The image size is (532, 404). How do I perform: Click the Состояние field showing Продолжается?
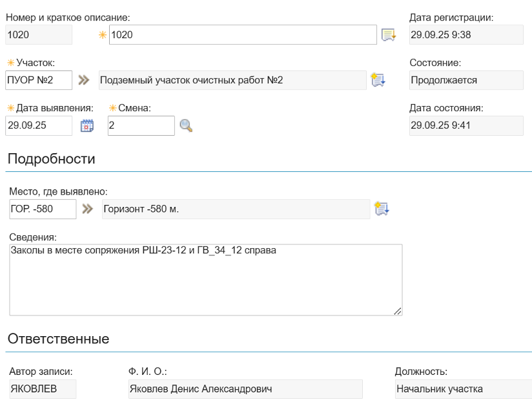click(466, 80)
